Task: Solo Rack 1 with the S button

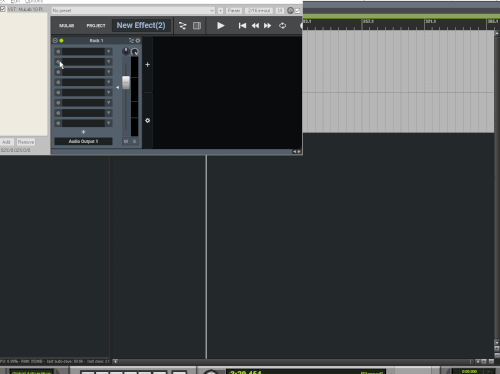Action: point(134,141)
